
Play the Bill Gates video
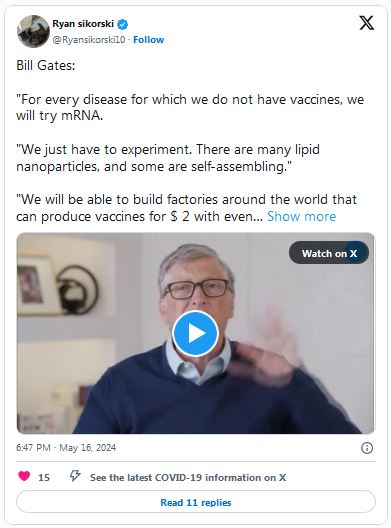[195, 333]
